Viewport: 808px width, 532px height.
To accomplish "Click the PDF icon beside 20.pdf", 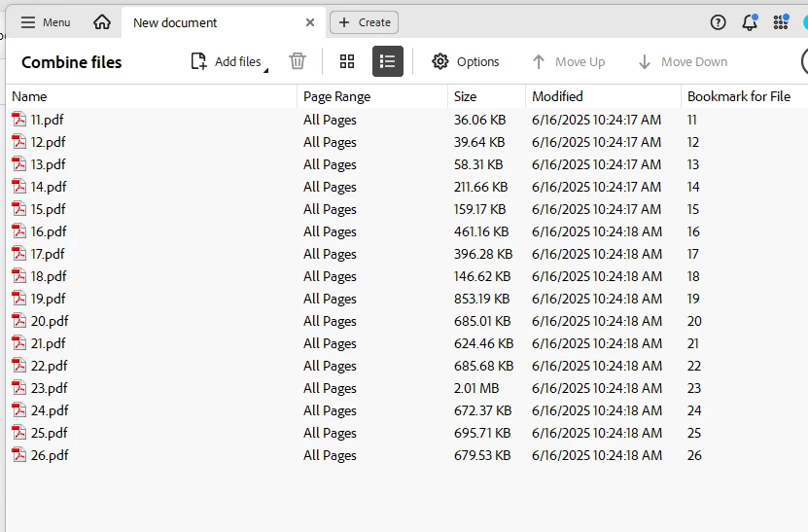I will point(19,321).
